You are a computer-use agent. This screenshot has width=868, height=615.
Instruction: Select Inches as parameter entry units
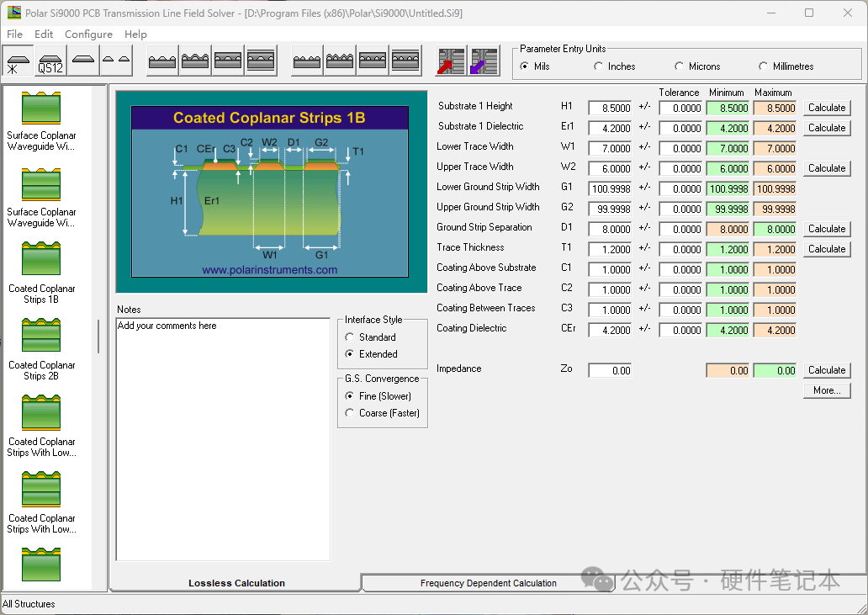tap(615, 66)
